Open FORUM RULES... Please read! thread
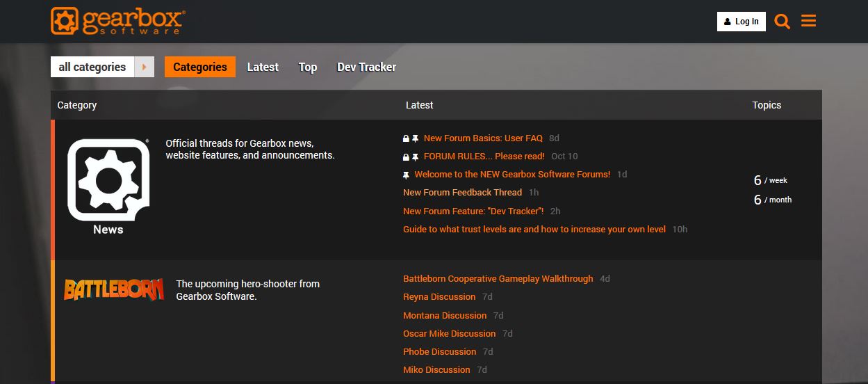 coord(484,156)
